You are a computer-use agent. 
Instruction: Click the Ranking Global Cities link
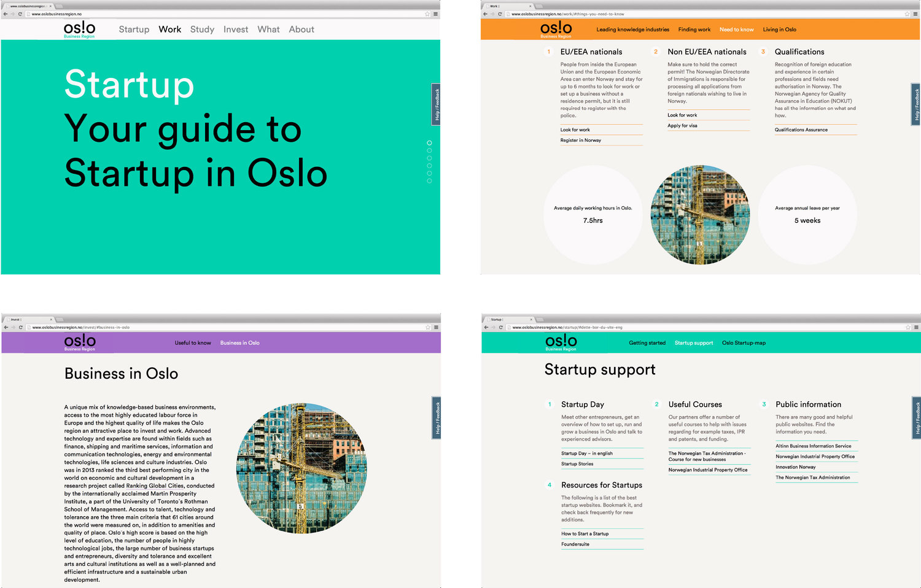click(x=155, y=485)
